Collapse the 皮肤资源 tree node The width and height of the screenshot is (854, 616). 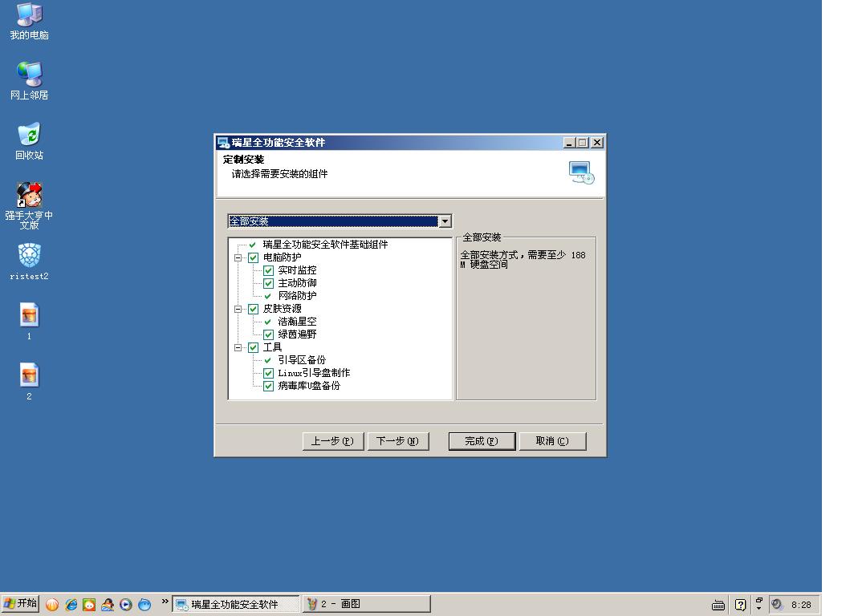click(238, 309)
